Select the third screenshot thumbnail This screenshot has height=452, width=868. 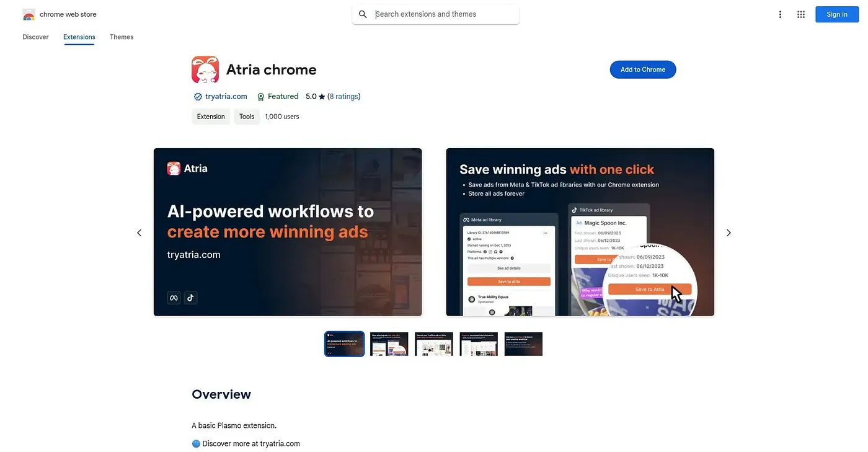click(x=434, y=344)
